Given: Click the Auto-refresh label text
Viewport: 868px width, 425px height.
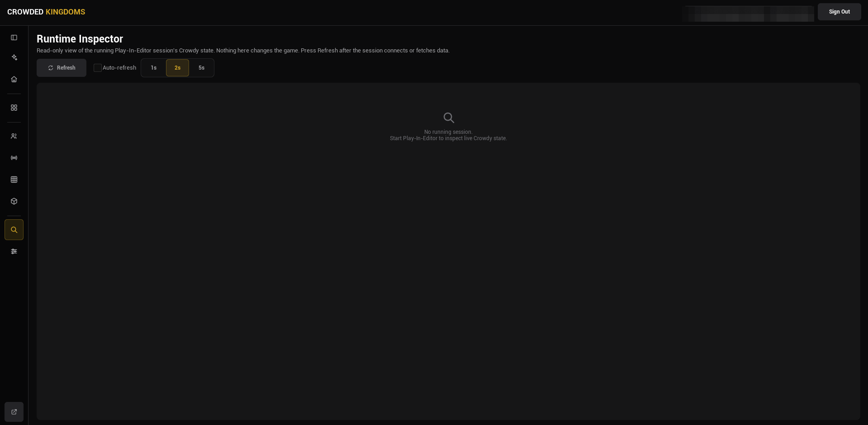Looking at the screenshot, I should (119, 68).
